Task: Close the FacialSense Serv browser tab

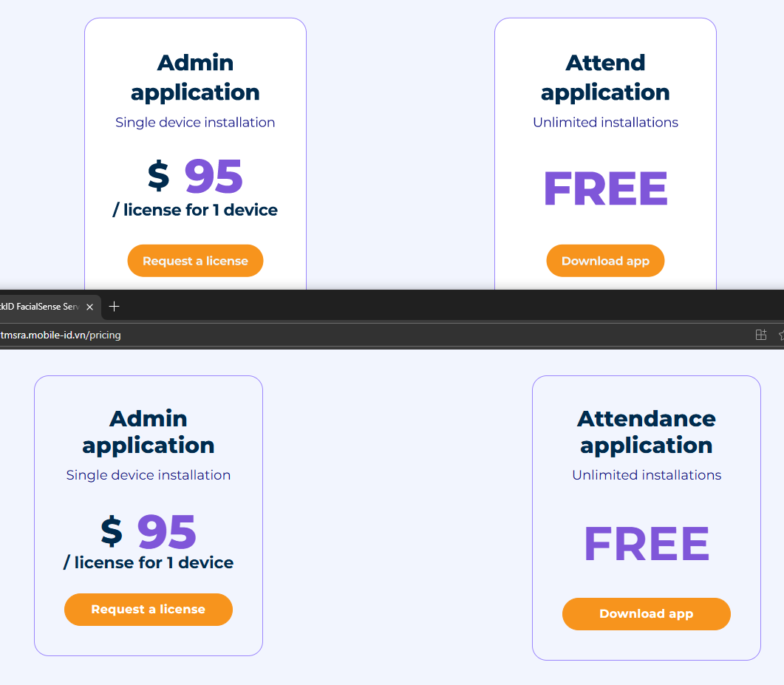Action: point(90,307)
